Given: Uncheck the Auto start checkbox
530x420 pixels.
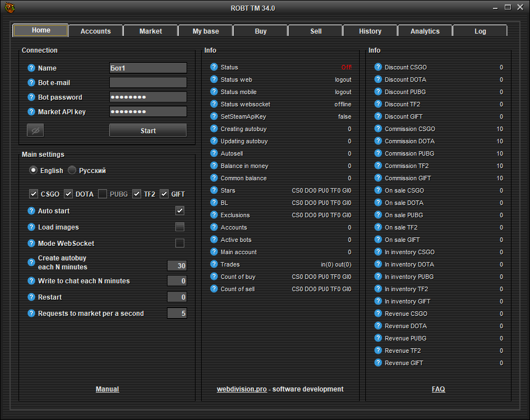Looking at the screenshot, I should pyautogui.click(x=180, y=211).
